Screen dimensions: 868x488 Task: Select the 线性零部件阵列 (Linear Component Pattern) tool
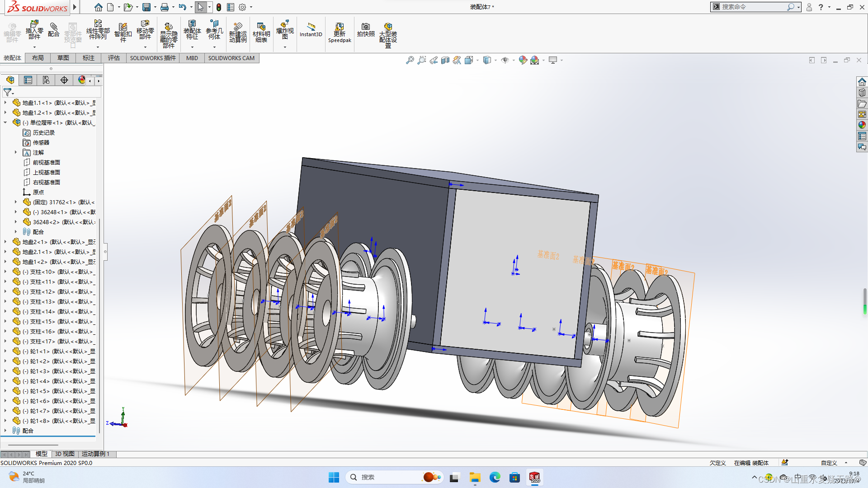pyautogui.click(x=98, y=32)
